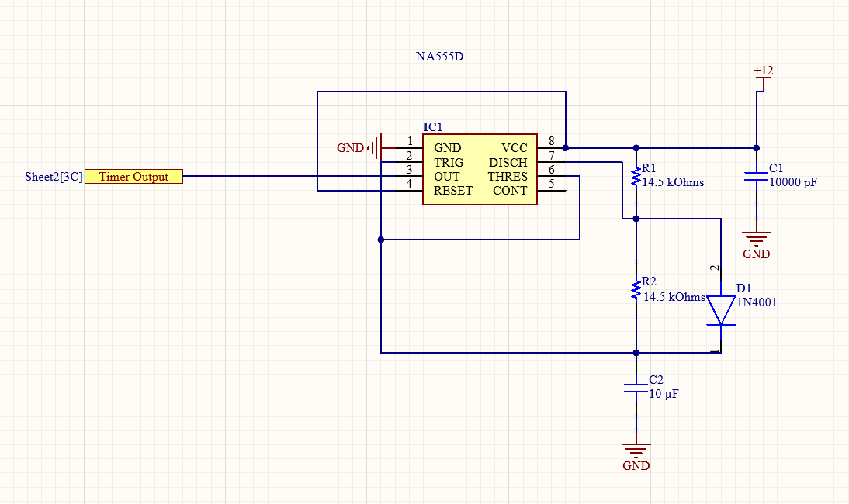Click the VCC pin label on IC1

[515, 148]
